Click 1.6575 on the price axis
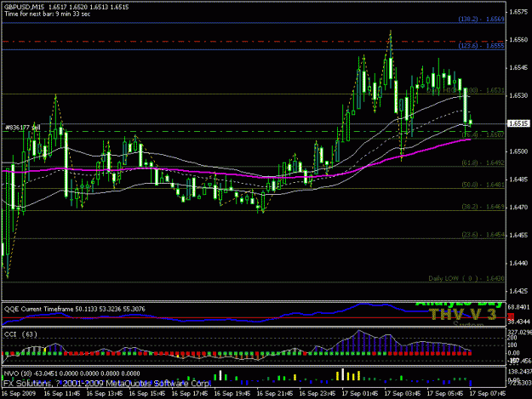The height and width of the screenshot is (399, 532). pos(518,12)
